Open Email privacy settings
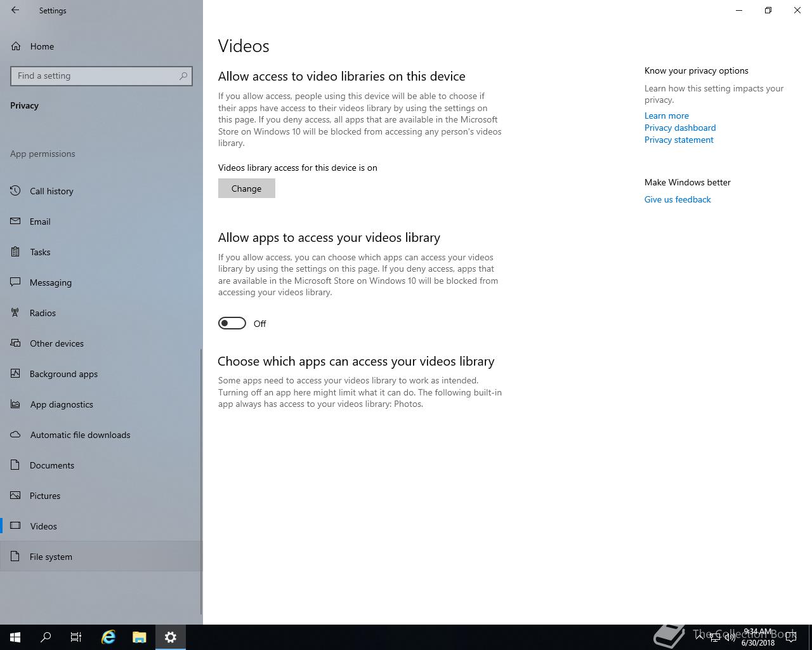This screenshot has width=812, height=650. (x=101, y=222)
